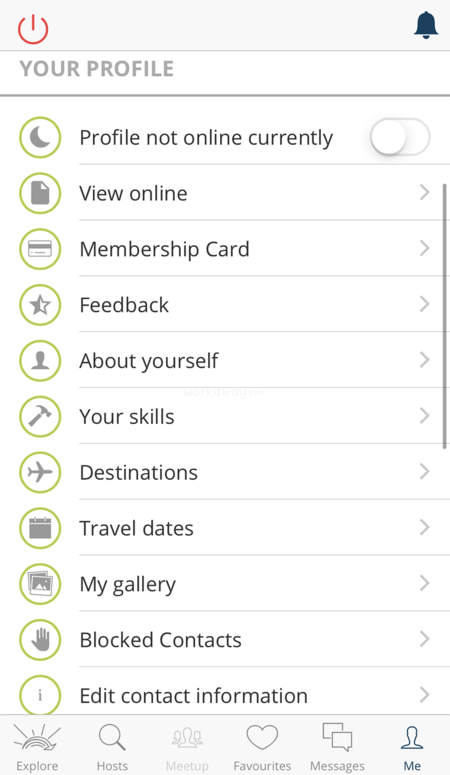Open the My gallery entry
The height and width of the screenshot is (775, 450).
[225, 584]
